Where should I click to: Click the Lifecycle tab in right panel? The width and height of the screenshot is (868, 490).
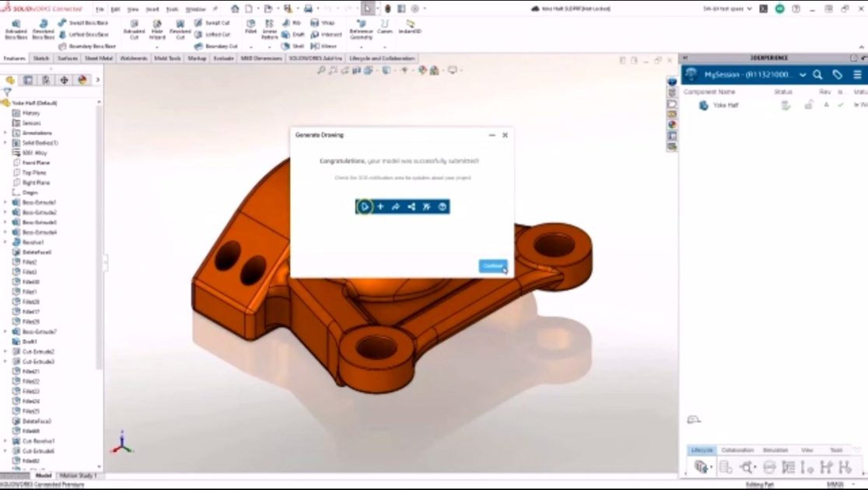[701, 450]
